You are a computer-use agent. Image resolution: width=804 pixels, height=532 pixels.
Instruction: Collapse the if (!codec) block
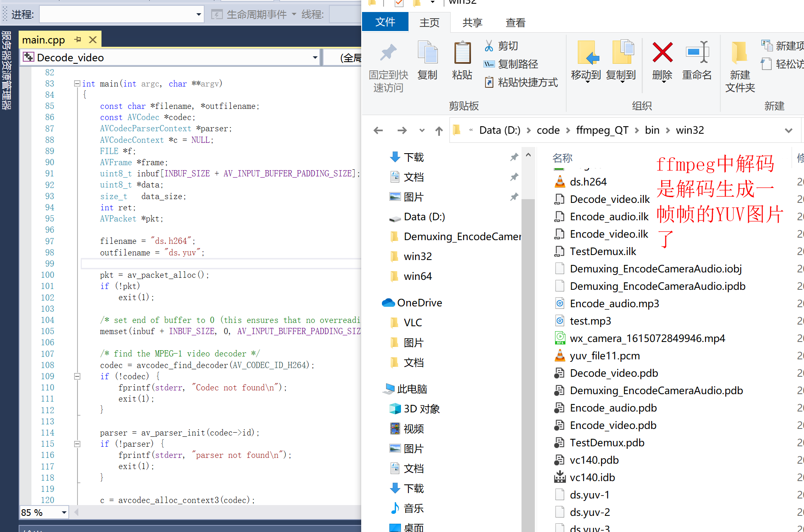77,376
